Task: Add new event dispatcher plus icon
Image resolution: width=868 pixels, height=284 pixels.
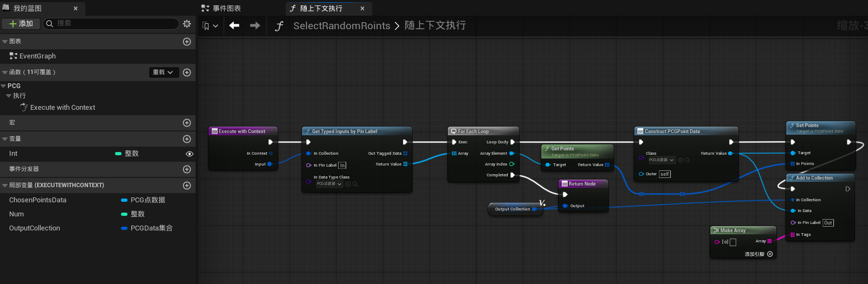Action: [187, 169]
